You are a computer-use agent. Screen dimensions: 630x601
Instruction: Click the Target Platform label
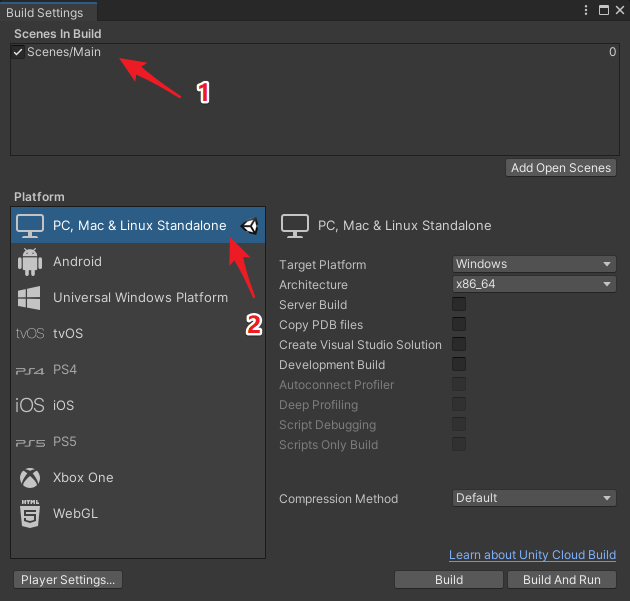[x=323, y=265]
